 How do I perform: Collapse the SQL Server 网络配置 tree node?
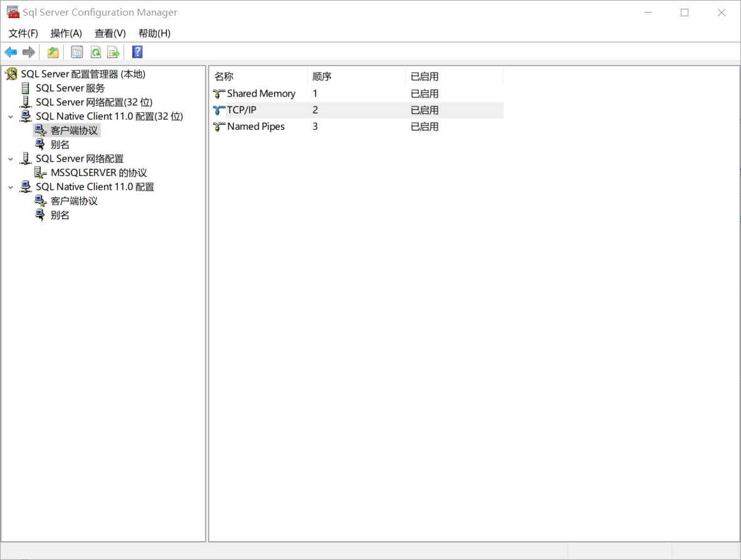11,159
